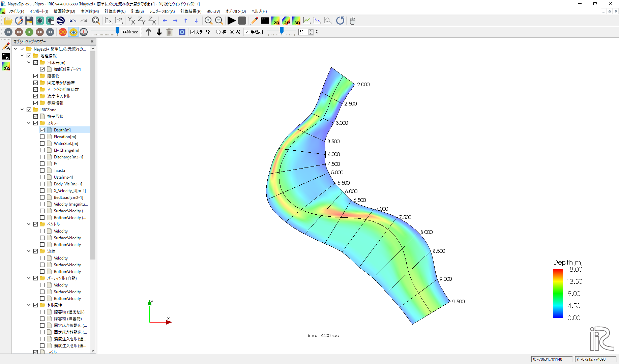This screenshot has width=619, height=364.
Task: Toggle the カラーバー checkbox
Action: [x=193, y=32]
